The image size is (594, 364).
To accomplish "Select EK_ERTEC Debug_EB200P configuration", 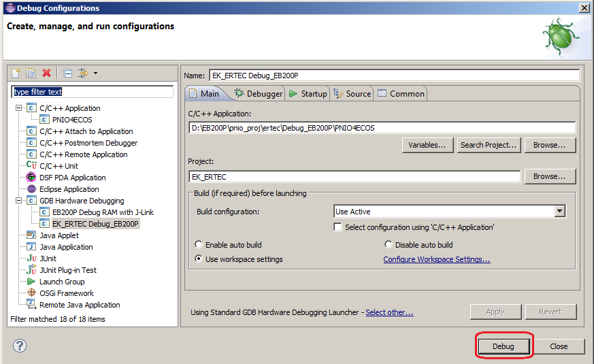I will click(x=95, y=224).
